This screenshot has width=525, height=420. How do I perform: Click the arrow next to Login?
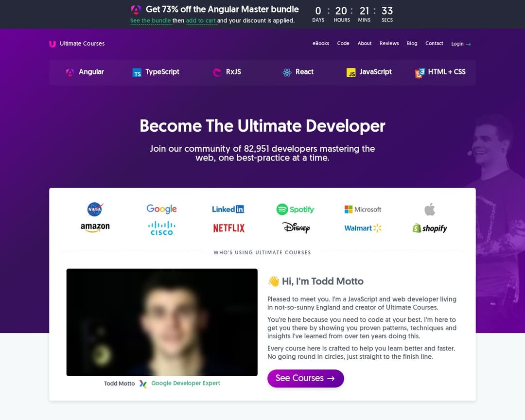tap(468, 44)
